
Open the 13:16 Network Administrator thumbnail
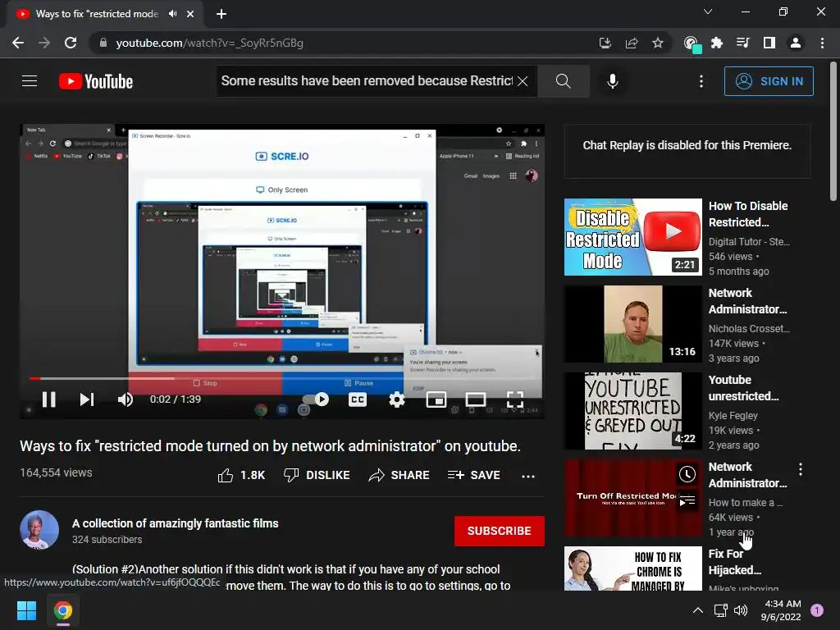point(632,323)
